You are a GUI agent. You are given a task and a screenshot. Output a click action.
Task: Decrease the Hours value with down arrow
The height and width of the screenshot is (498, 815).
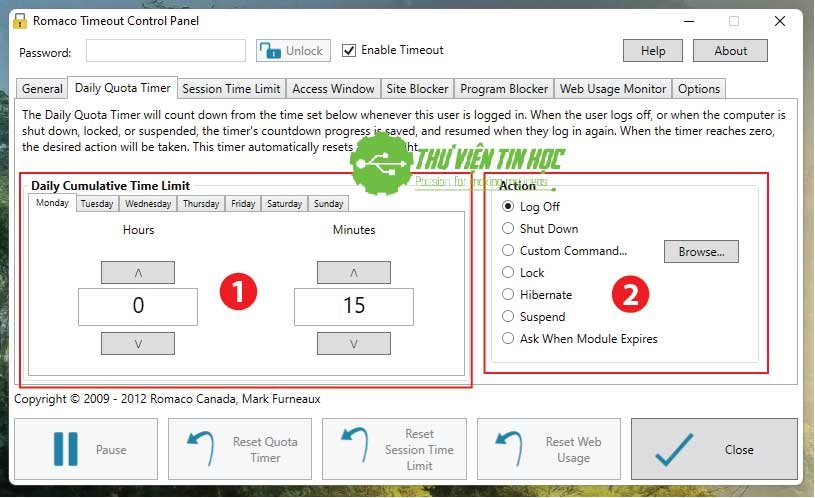[x=138, y=344]
